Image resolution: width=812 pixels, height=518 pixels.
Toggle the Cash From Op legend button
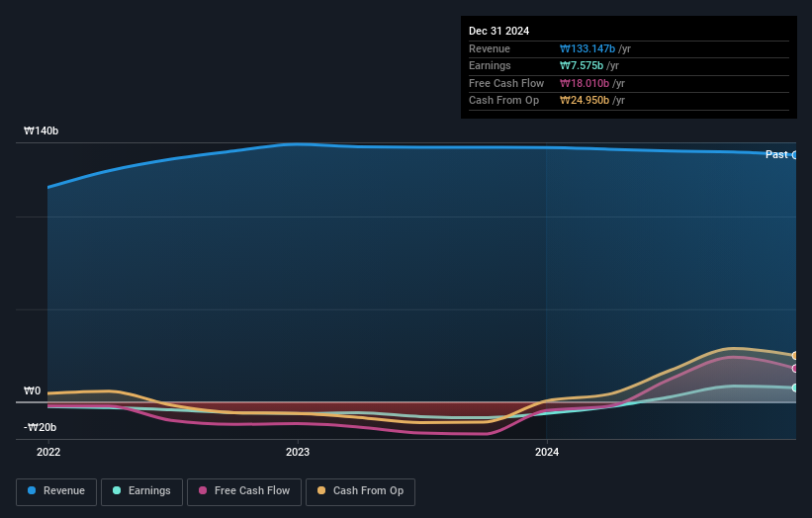[360, 491]
